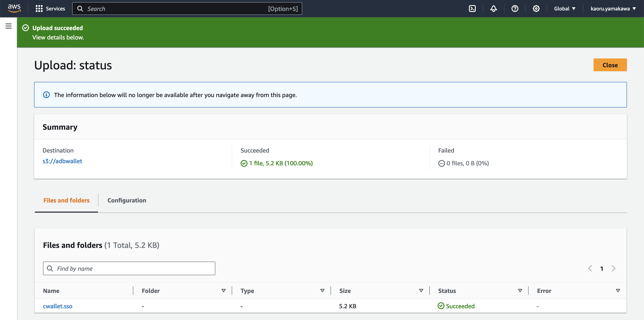Open the s3://adbwallet destination link

click(62, 161)
